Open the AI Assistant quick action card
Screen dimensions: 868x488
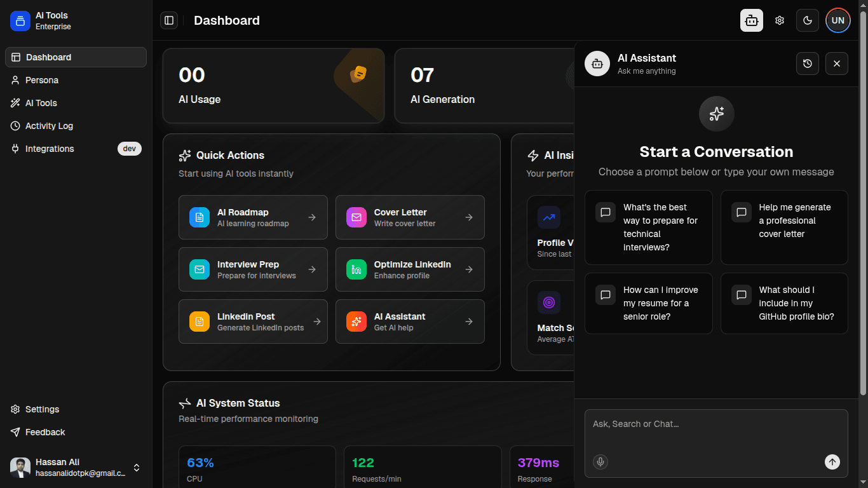click(410, 322)
